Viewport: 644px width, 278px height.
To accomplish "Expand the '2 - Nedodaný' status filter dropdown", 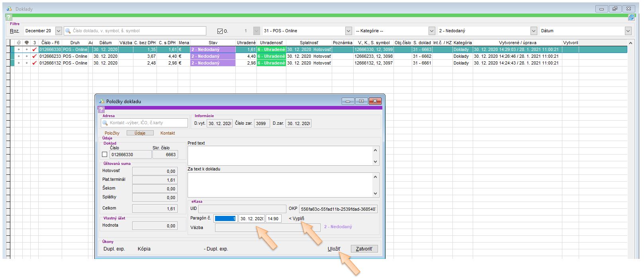I will tap(534, 31).
